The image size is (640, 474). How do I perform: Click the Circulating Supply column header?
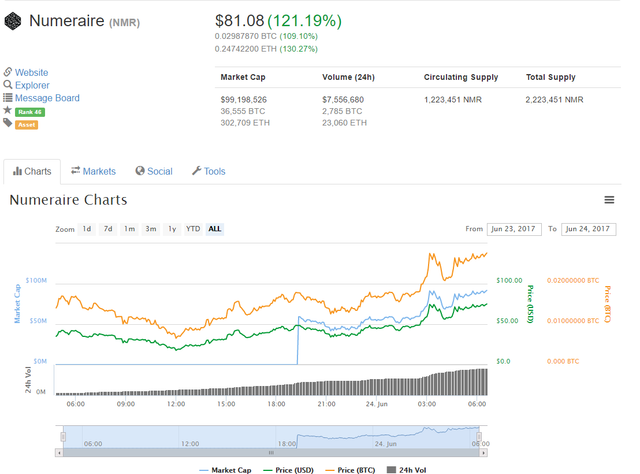click(461, 77)
